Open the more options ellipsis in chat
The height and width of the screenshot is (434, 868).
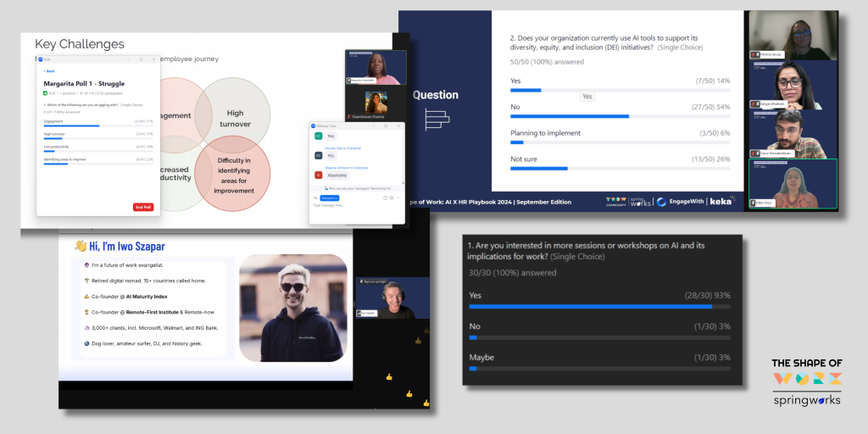(398, 198)
